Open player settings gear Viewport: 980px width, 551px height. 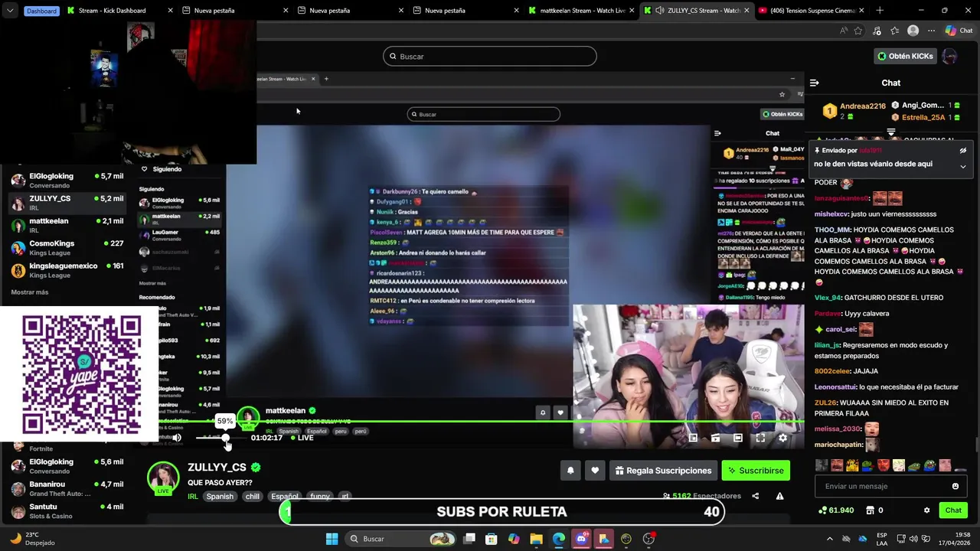pyautogui.click(x=782, y=438)
